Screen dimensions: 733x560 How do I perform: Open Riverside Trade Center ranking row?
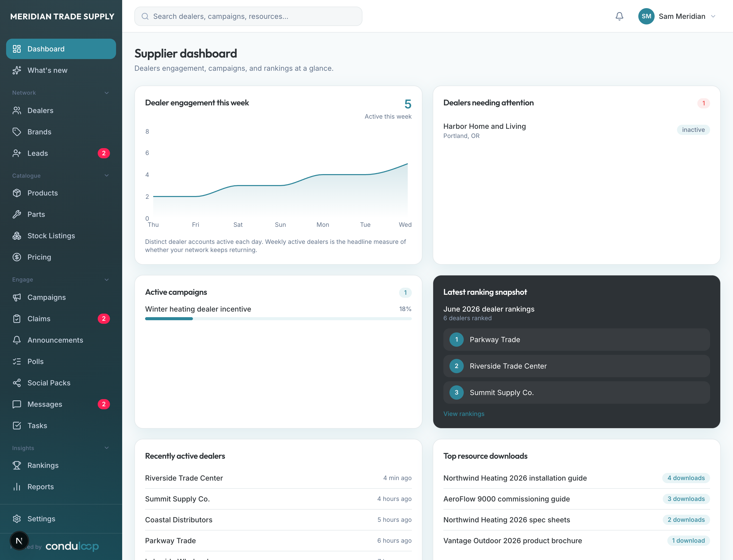tap(576, 366)
